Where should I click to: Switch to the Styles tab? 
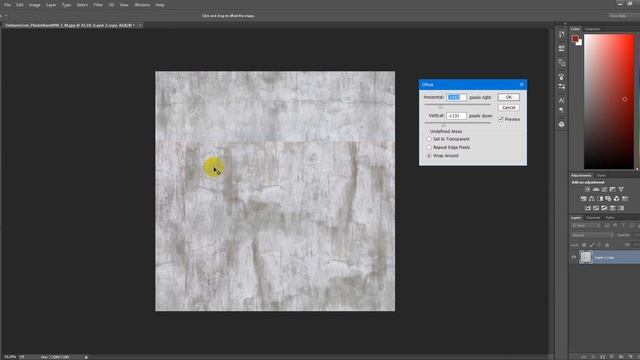[x=601, y=175]
